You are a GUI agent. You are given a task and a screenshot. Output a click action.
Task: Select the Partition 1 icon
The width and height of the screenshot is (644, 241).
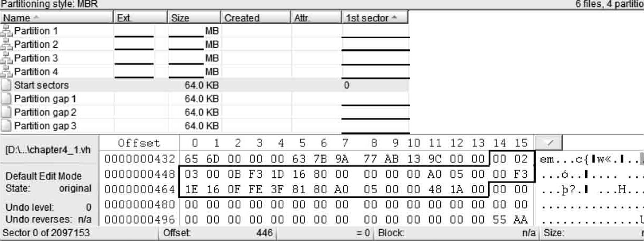pyautogui.click(x=7, y=31)
